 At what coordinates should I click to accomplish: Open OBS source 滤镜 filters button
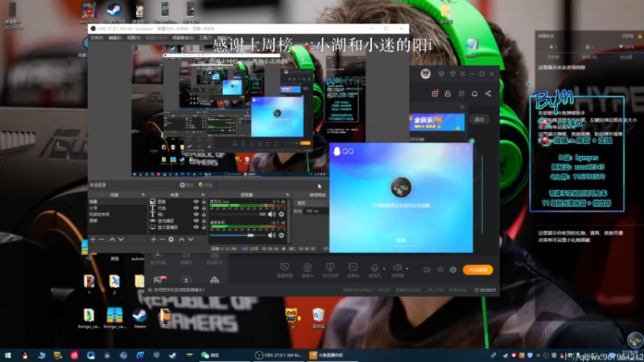point(205,185)
